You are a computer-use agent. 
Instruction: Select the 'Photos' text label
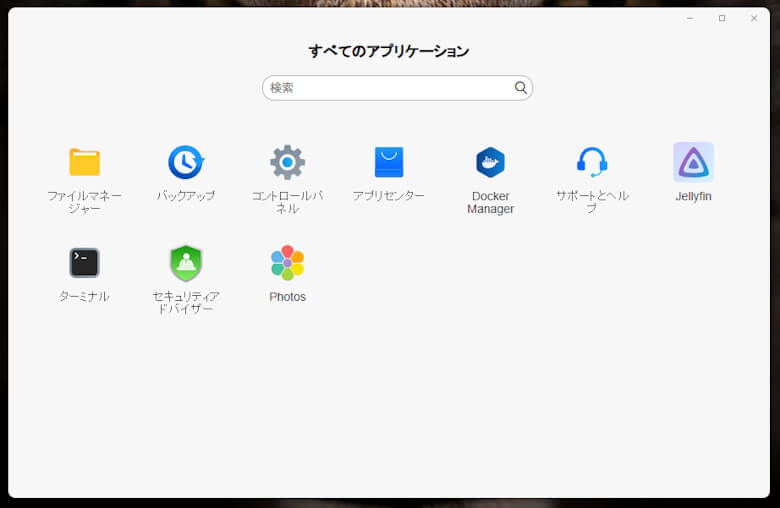tap(287, 297)
